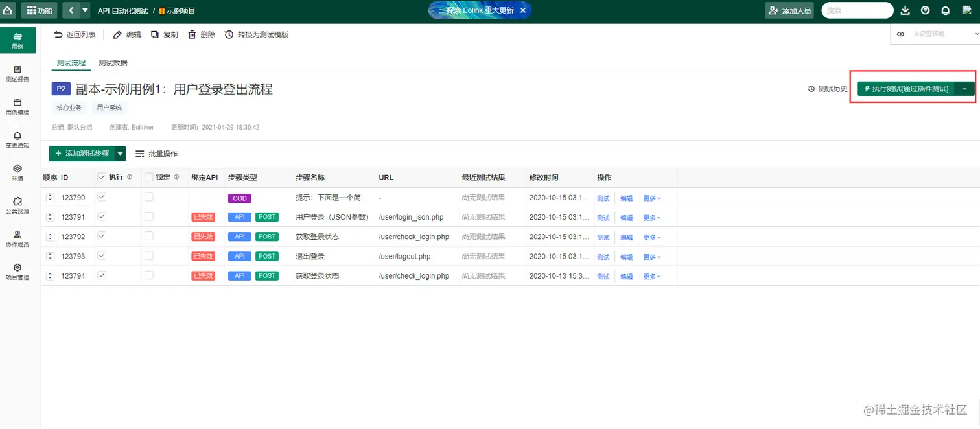Open the 协作成员 sidebar icon
This screenshot has width=980, height=429.
click(x=17, y=238)
